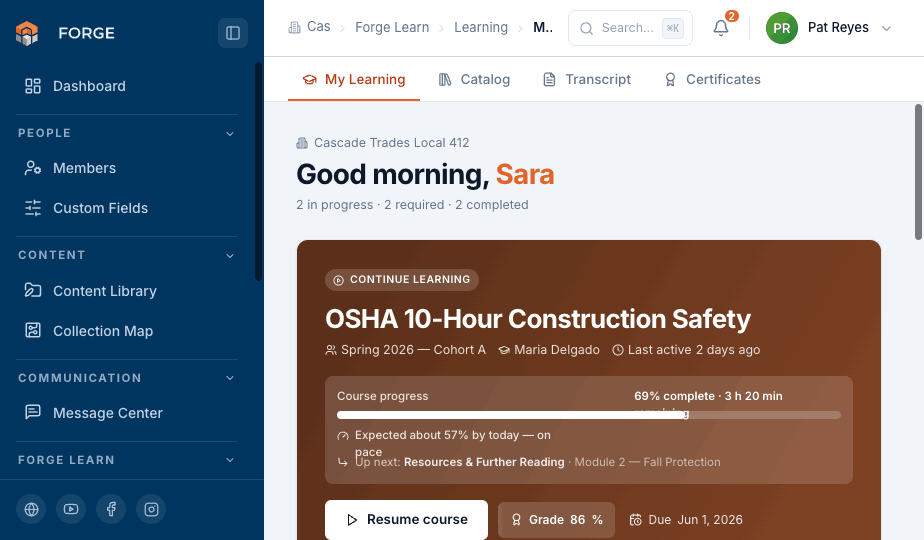Click the main page vertical scrollbar
The height and width of the screenshot is (540, 924).
pyautogui.click(x=918, y=172)
